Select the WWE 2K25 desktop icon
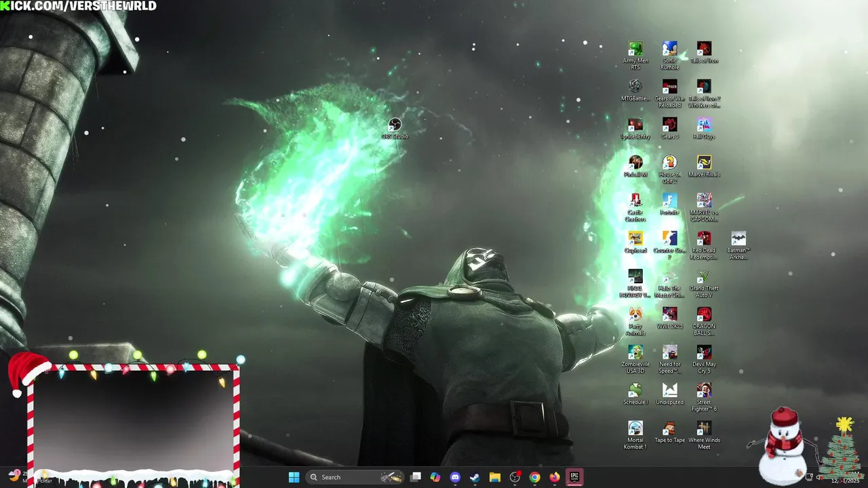Image resolution: width=868 pixels, height=488 pixels. click(669, 318)
